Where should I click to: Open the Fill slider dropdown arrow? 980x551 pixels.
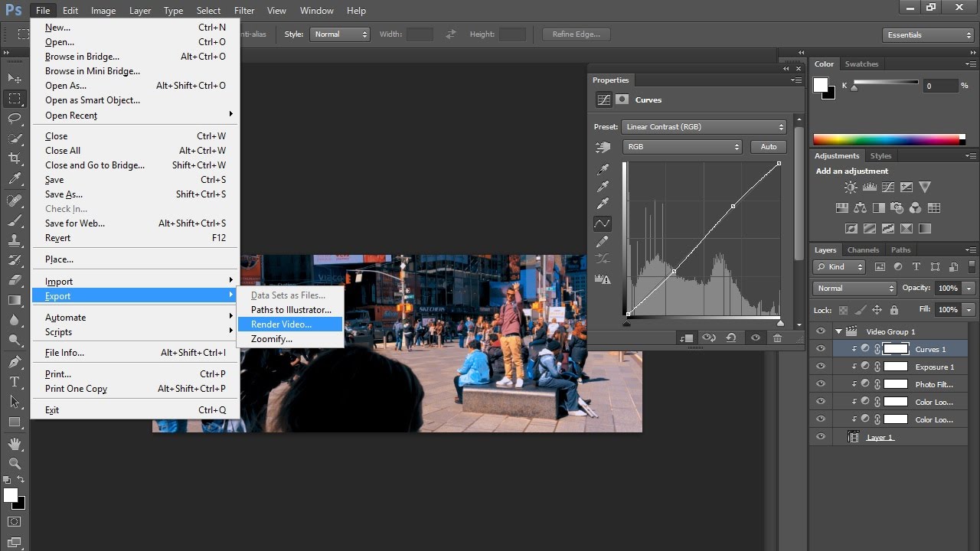(969, 310)
